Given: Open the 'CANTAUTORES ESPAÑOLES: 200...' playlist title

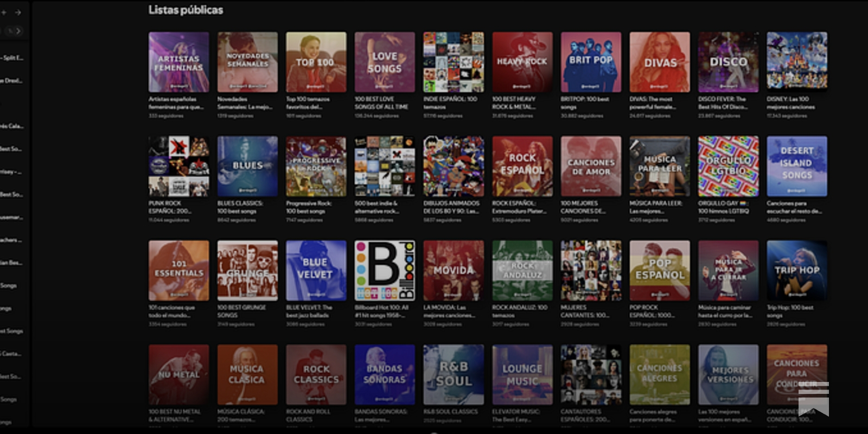Looking at the screenshot, I should click(585, 416).
